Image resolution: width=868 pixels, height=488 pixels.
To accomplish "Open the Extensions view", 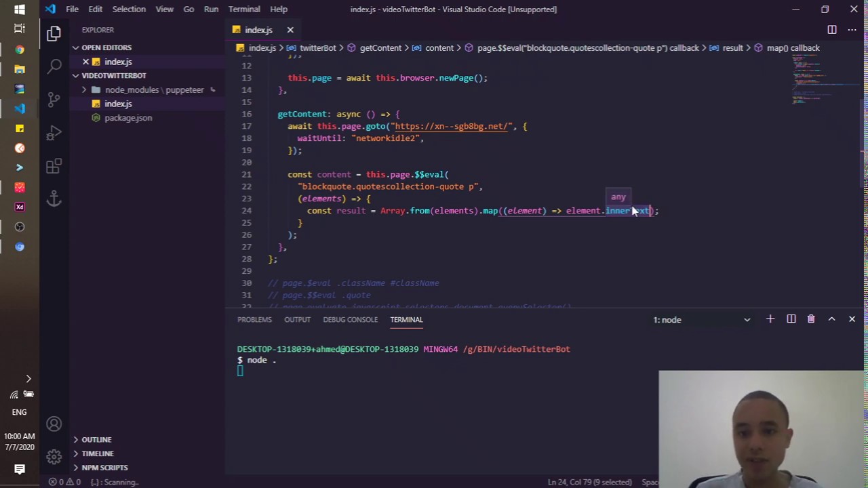I will [x=54, y=166].
